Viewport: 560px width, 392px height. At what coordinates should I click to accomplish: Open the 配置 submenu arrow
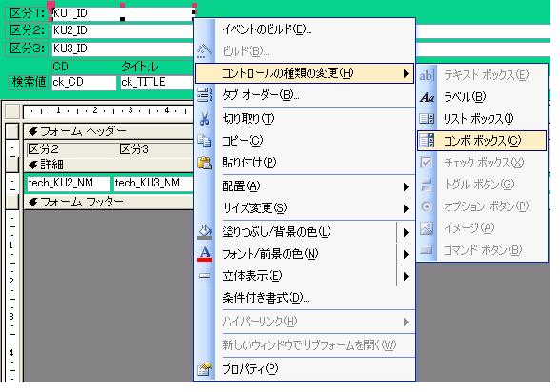(x=406, y=186)
